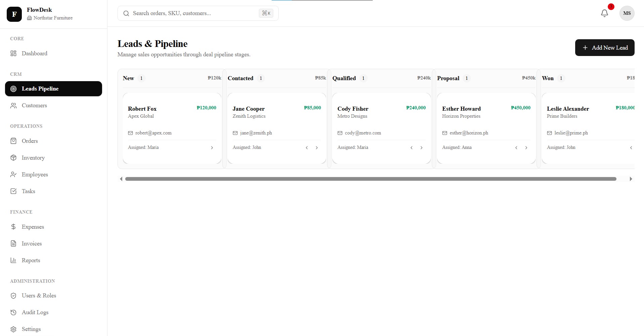Click building icon next to Northstar Furniture
Screen dimensions: 644x336
(x=29, y=18)
